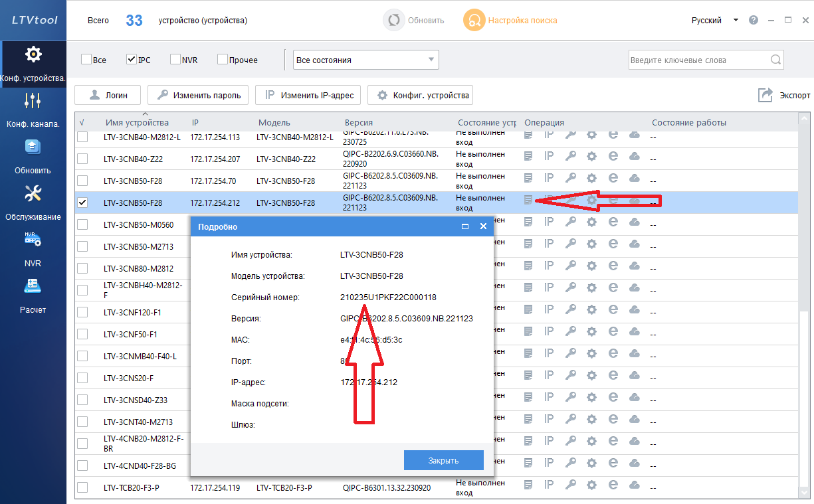This screenshot has width=814, height=504.
Task: Open the NVR sidebar section
Action: coord(33,249)
